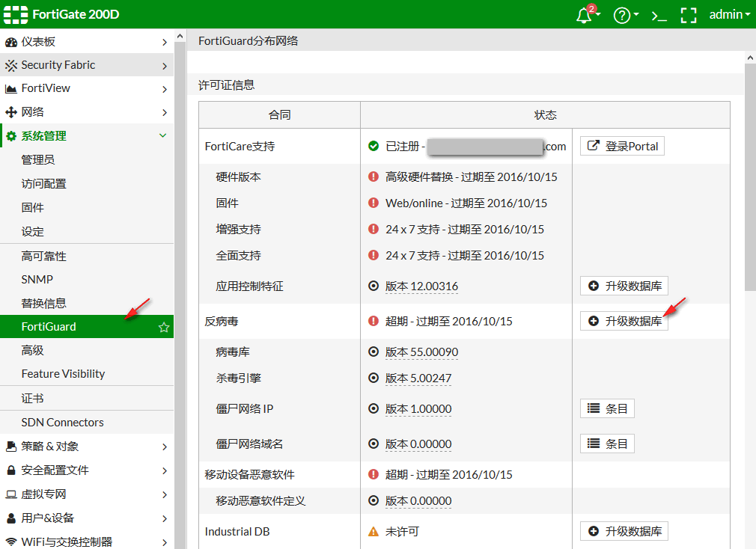Open the 固件 menu item
The width and height of the screenshot is (756, 549).
[87, 208]
